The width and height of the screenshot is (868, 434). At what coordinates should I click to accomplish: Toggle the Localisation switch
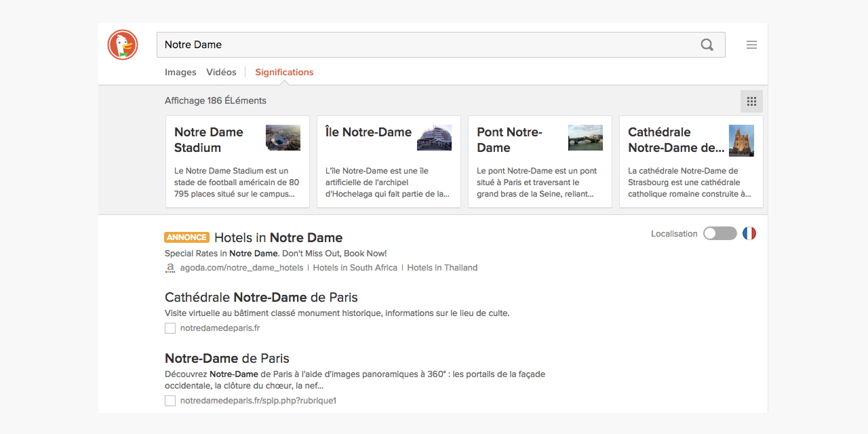720,233
